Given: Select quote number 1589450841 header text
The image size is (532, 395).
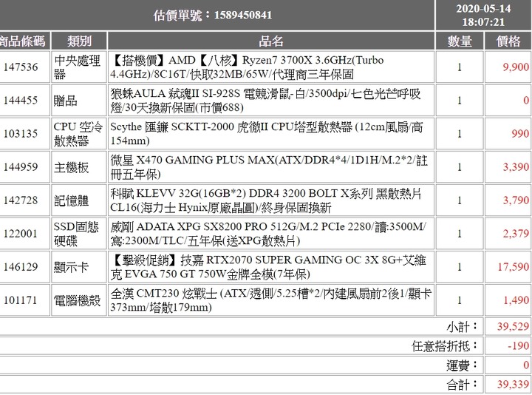Looking at the screenshot, I should (x=212, y=15).
